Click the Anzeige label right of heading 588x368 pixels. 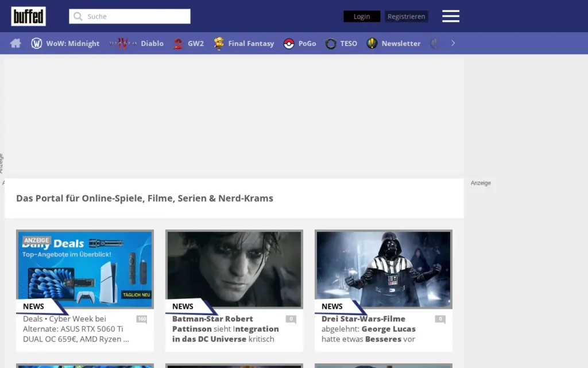click(x=481, y=183)
